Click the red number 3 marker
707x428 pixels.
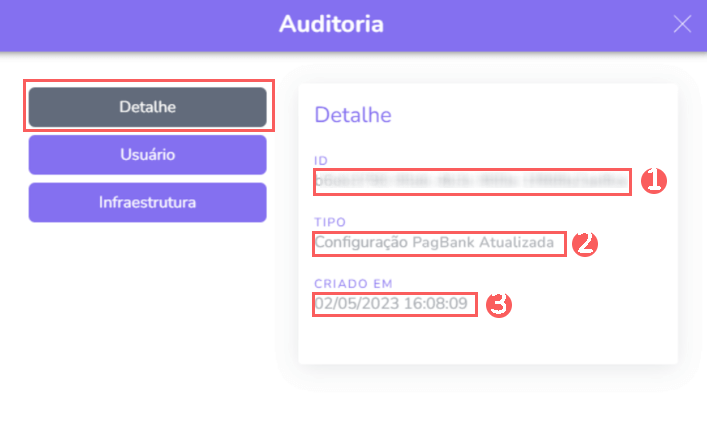click(x=498, y=304)
